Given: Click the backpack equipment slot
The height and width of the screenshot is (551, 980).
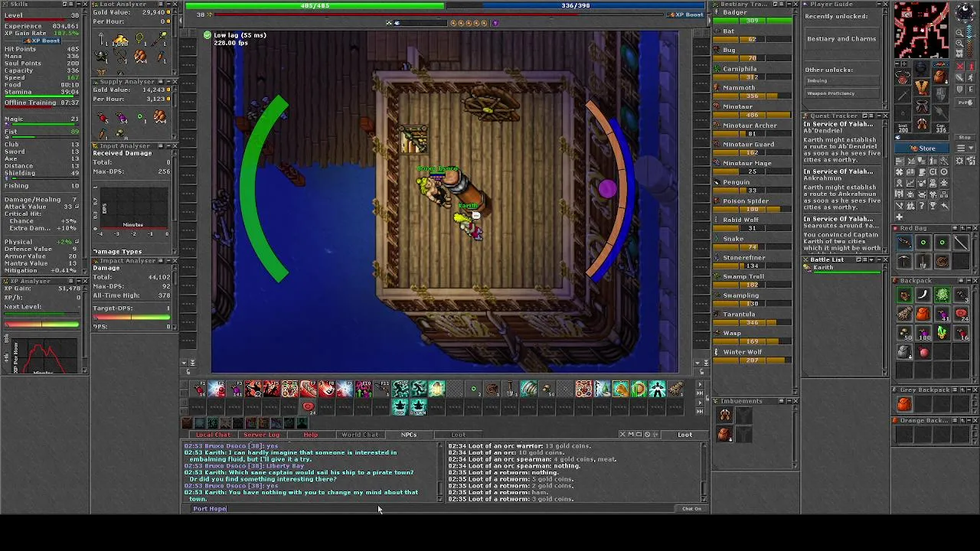Looking at the screenshot, I should coord(940,76).
